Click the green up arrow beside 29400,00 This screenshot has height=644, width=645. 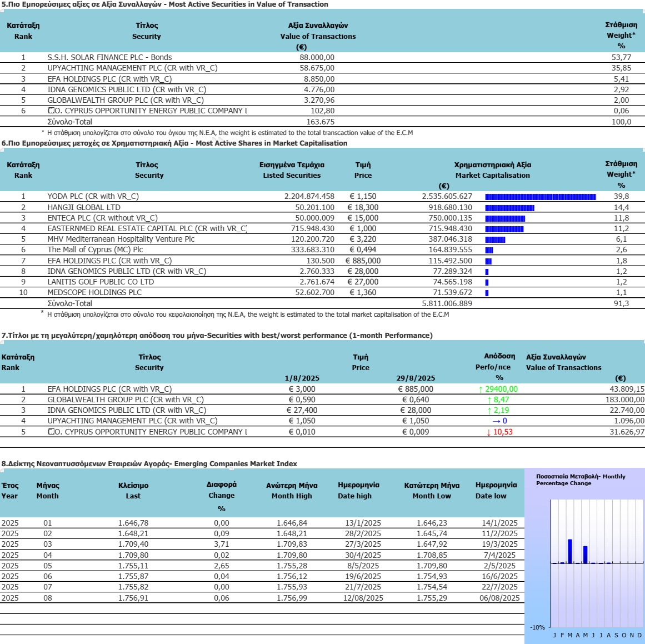(x=481, y=390)
